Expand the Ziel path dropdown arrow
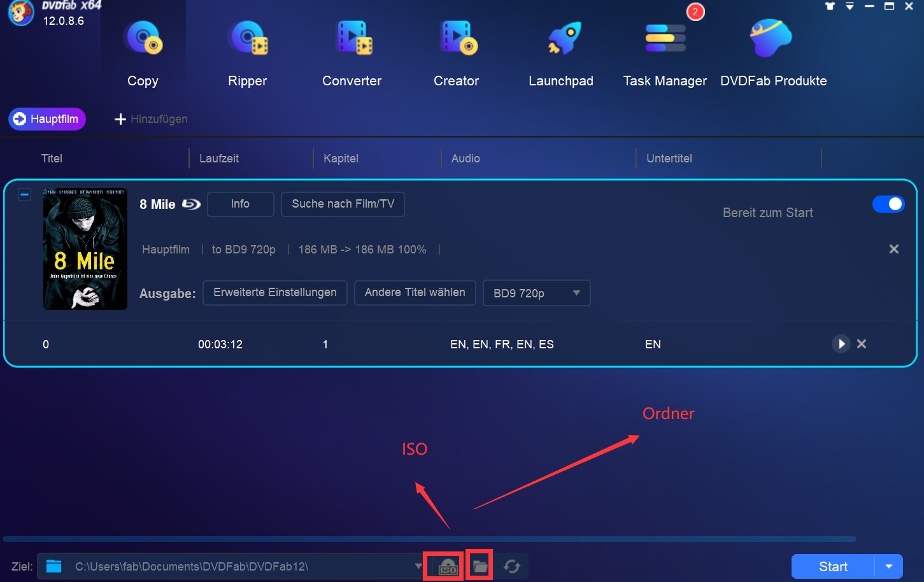 pos(418,566)
